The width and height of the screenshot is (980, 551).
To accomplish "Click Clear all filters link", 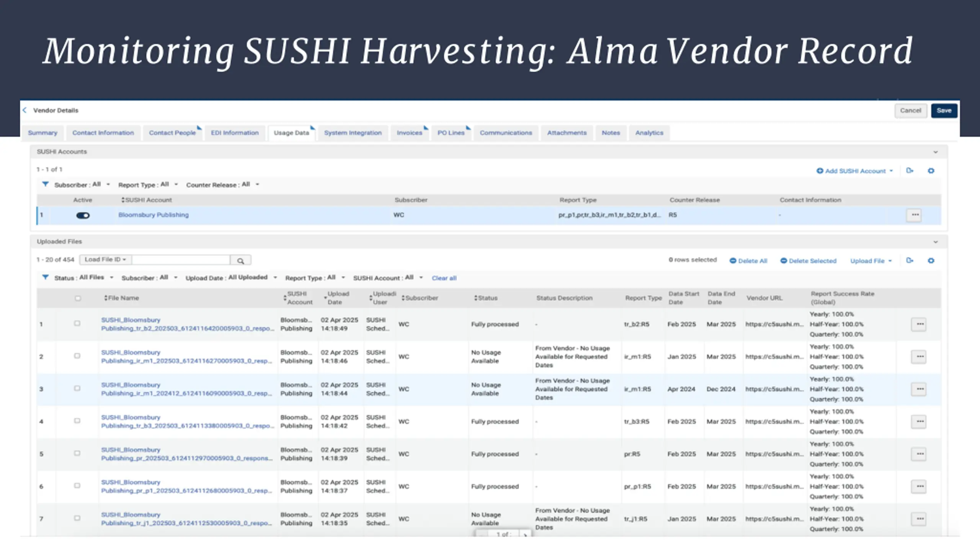I will tap(444, 278).
